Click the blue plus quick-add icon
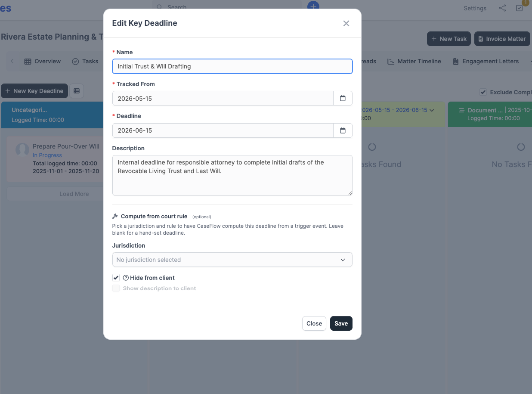Viewport: 532px width, 394px height. tap(313, 6)
